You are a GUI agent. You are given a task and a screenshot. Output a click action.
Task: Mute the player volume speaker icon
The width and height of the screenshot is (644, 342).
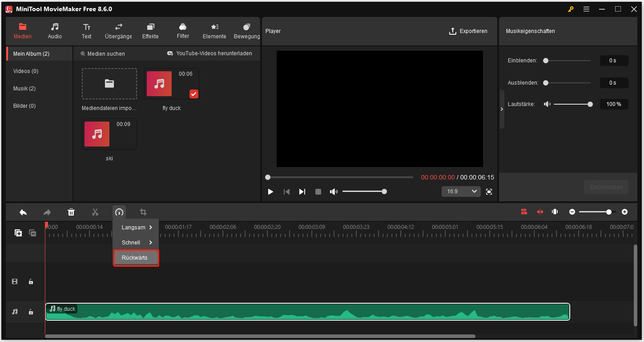334,191
